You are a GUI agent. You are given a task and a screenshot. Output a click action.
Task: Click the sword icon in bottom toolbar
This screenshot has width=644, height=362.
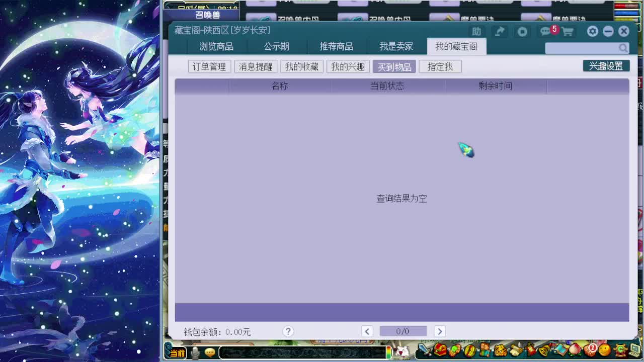point(425,350)
